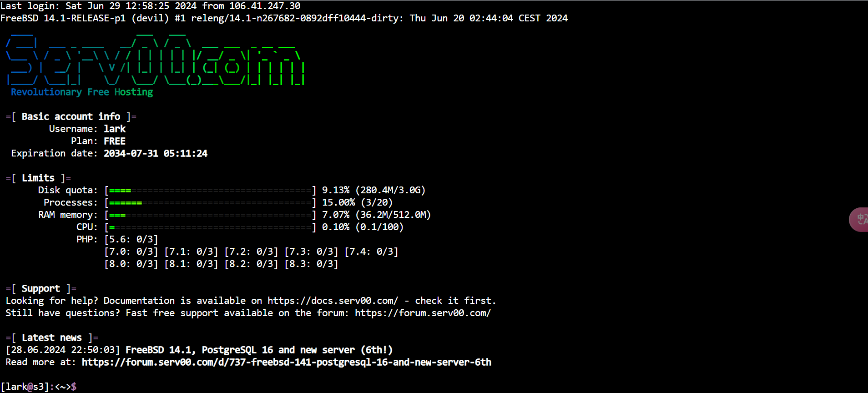
Task: Click the Serv00.com ASCII art logo
Action: pyautogui.click(x=155, y=60)
